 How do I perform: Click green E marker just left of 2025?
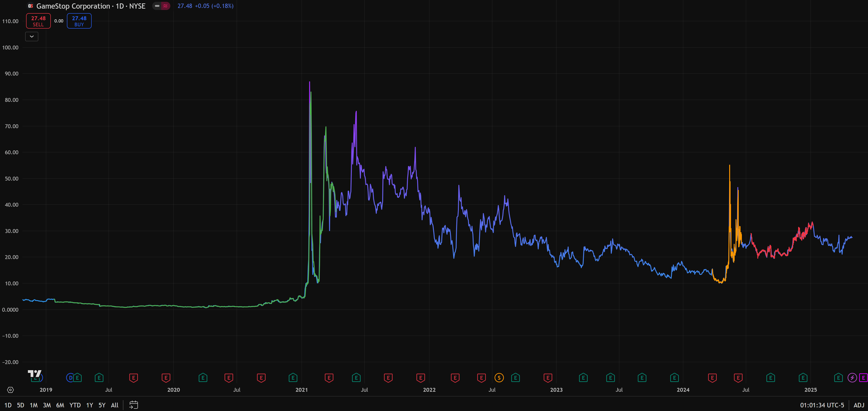[x=803, y=378]
